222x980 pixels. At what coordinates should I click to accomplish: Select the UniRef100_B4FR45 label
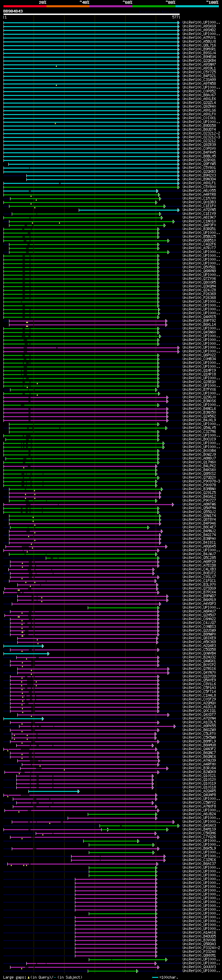(x=199, y=152)
